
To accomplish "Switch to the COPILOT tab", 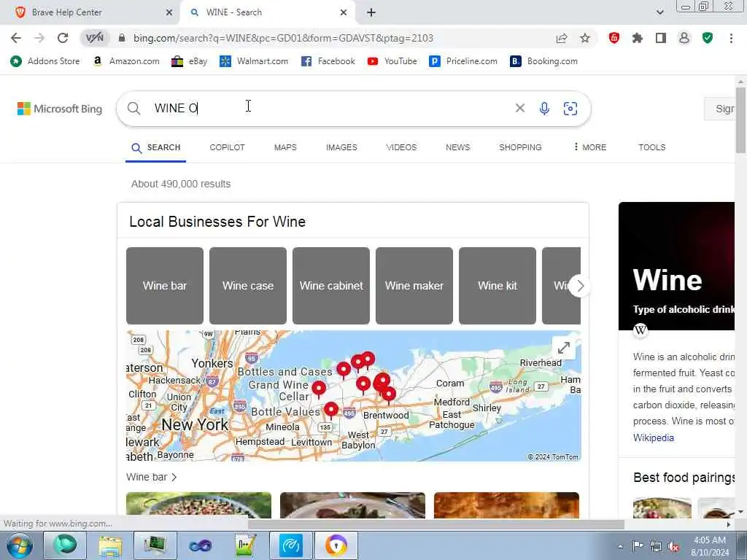I will pyautogui.click(x=228, y=147).
